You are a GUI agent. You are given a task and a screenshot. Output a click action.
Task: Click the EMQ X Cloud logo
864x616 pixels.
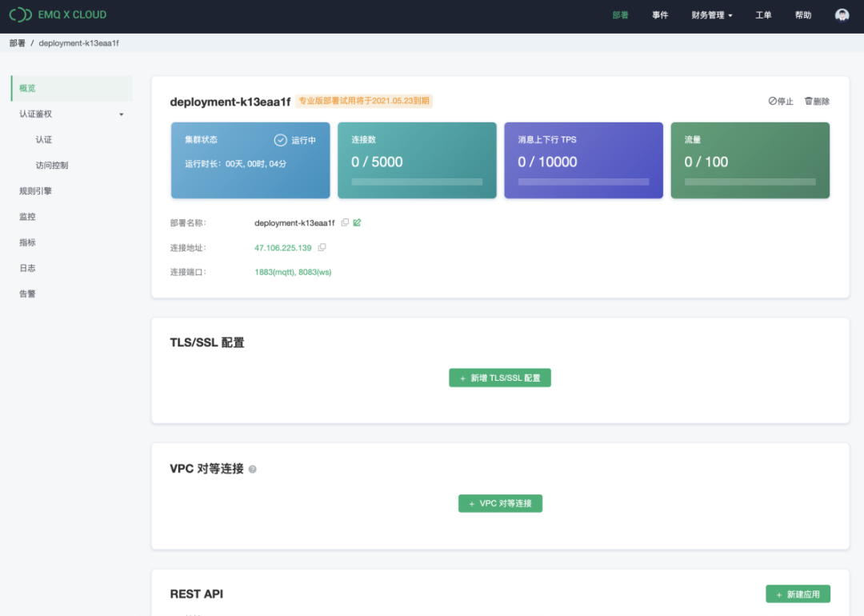58,15
